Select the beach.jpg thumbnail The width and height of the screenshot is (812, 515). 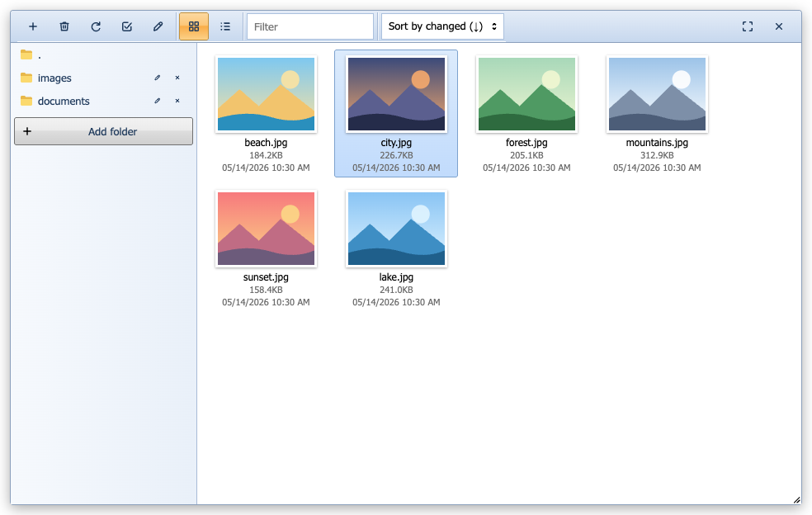click(267, 94)
